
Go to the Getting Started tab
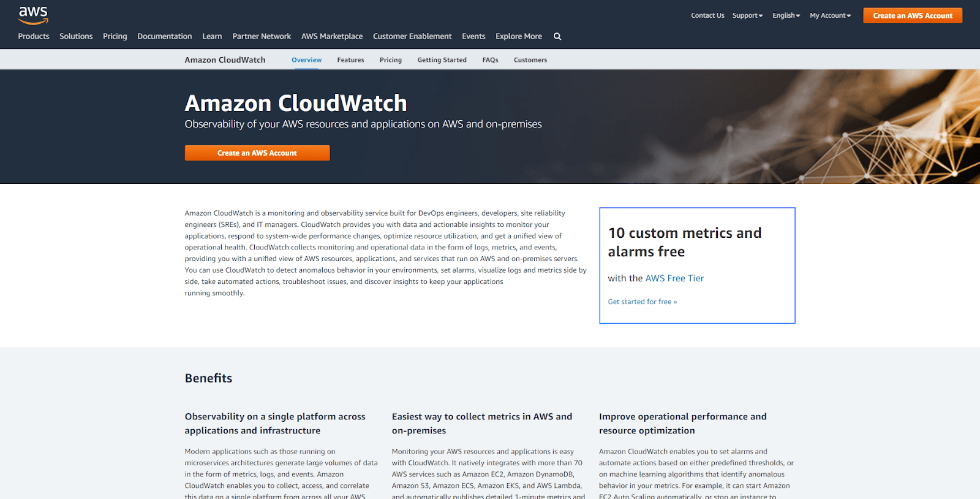[x=442, y=59]
